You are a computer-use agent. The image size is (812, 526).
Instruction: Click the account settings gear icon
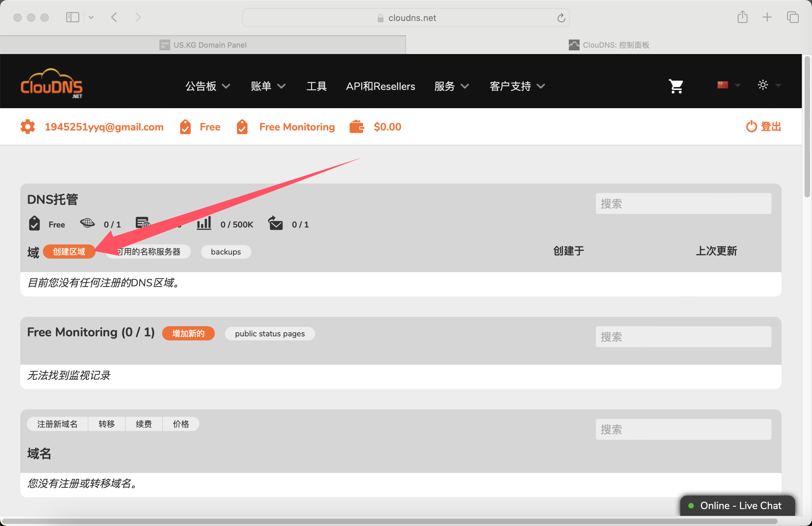click(x=28, y=127)
